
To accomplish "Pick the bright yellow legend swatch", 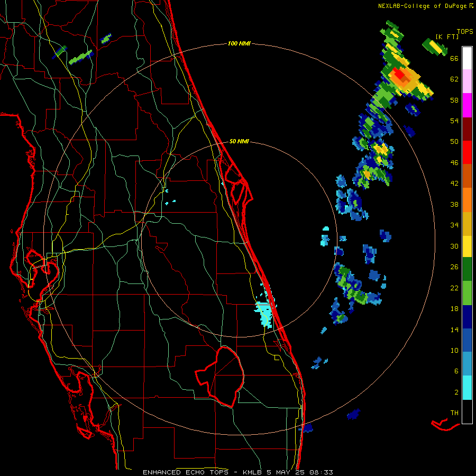I will (x=467, y=246).
